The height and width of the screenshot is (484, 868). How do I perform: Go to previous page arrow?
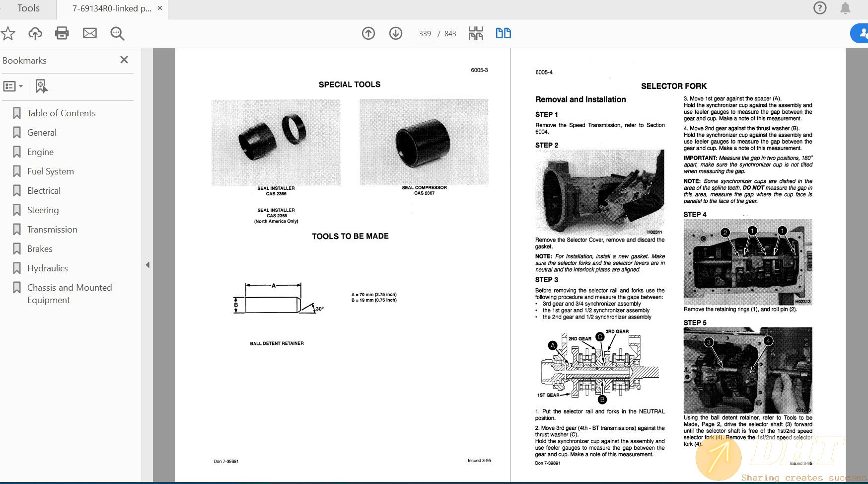[368, 33]
